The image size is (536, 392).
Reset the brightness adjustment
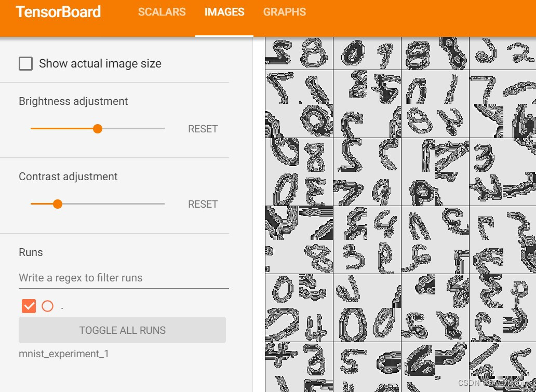203,129
